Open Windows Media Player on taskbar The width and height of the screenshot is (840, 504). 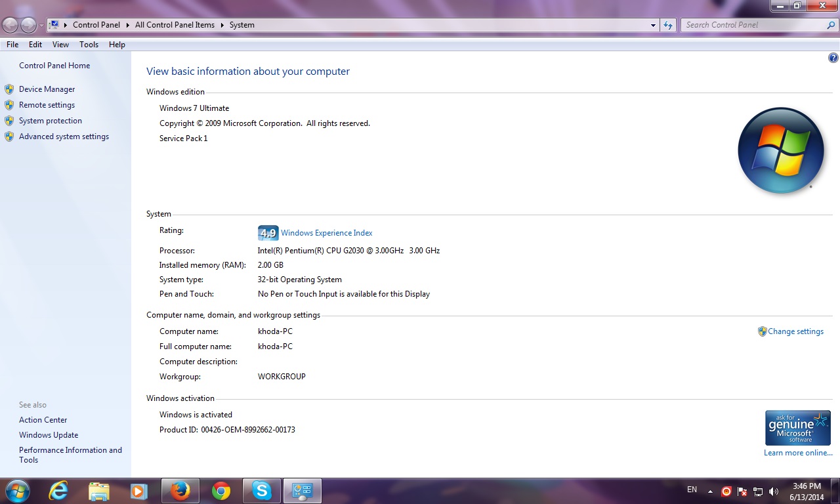click(x=138, y=491)
